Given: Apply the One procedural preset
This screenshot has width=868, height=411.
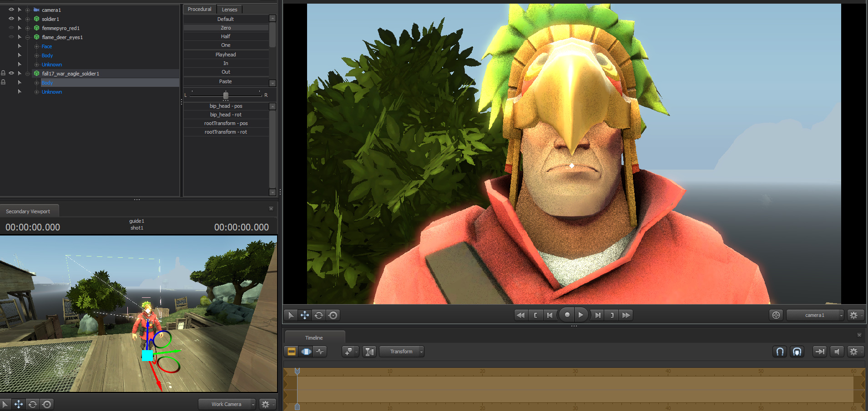Looking at the screenshot, I should tap(226, 45).
